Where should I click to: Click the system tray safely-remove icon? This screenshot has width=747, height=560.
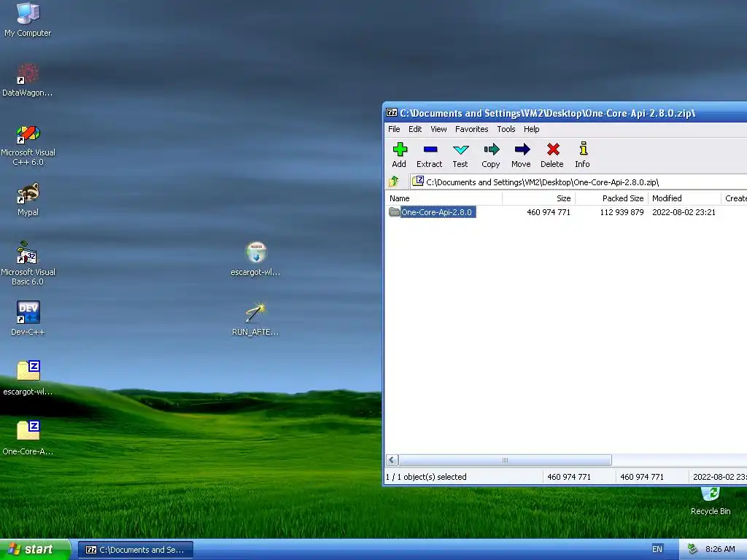[x=692, y=549]
